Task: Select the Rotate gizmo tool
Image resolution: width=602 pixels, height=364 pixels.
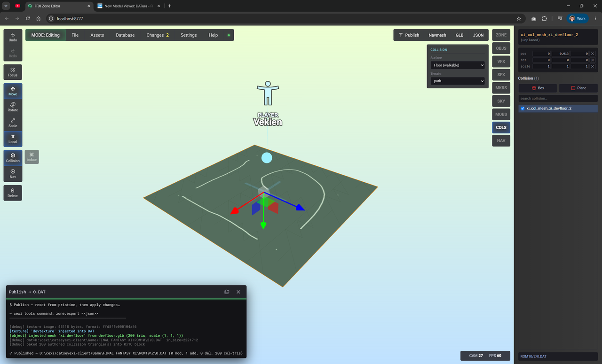Action: pos(13,107)
